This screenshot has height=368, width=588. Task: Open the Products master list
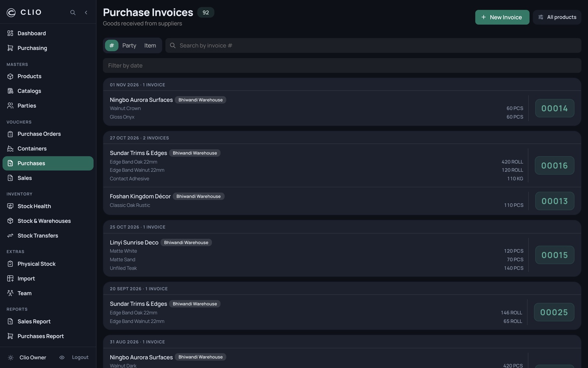(x=48, y=77)
